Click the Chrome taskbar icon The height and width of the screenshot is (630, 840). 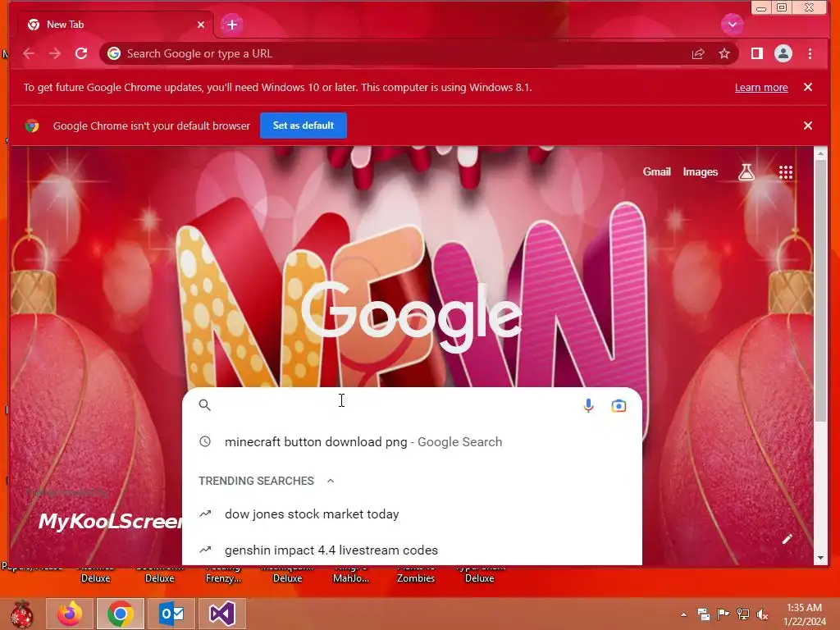[121, 614]
